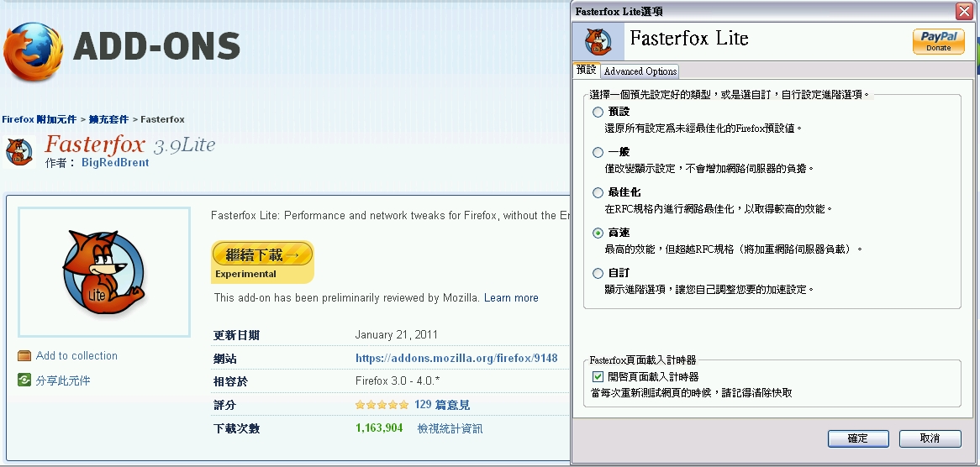This screenshot has width=980, height=467.
Task: Choose the 最佳化 radio option
Action: pos(598,192)
